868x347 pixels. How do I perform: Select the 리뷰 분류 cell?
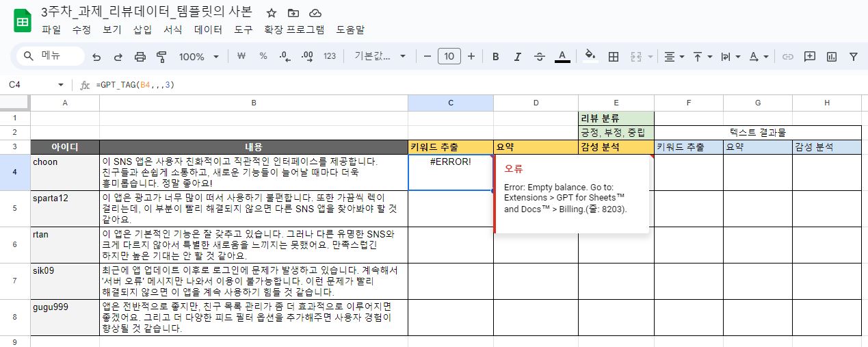[x=616, y=118]
